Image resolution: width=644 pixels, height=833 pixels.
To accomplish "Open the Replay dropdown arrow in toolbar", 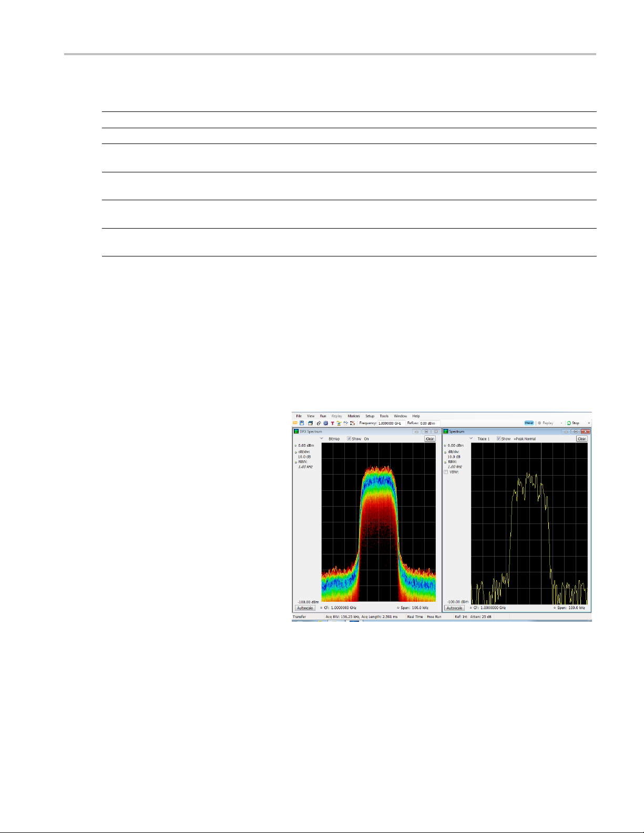I will coord(561,423).
